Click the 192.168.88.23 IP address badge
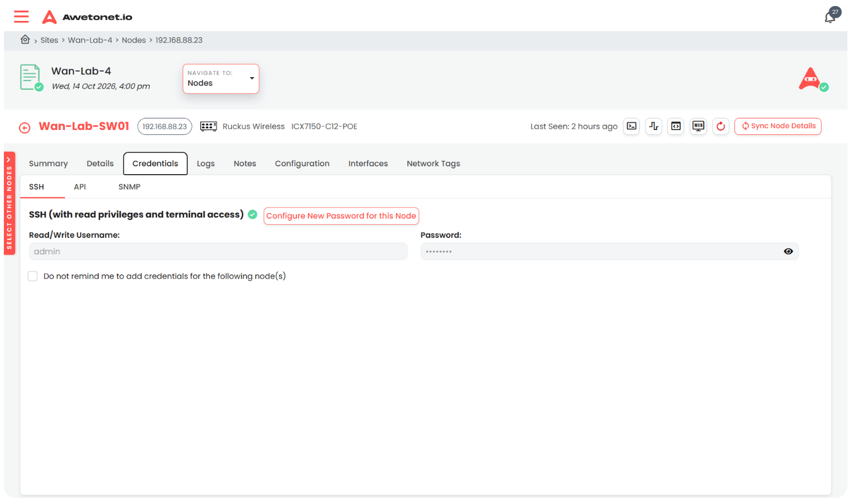 pyautogui.click(x=165, y=126)
